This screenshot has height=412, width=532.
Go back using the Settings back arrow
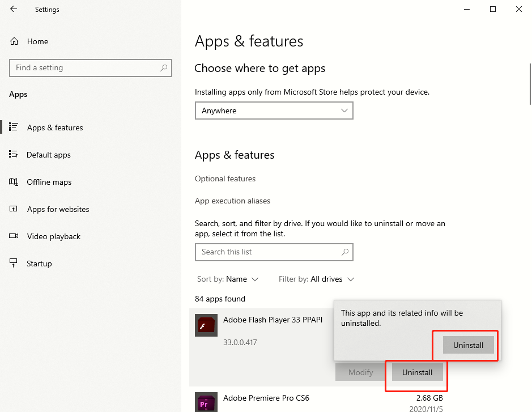(x=14, y=9)
